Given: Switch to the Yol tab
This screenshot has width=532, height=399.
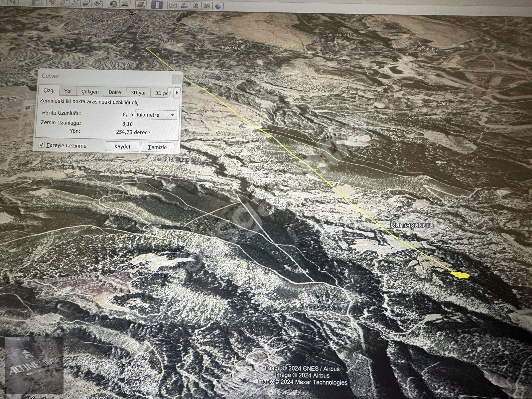Looking at the screenshot, I should coord(68,91).
